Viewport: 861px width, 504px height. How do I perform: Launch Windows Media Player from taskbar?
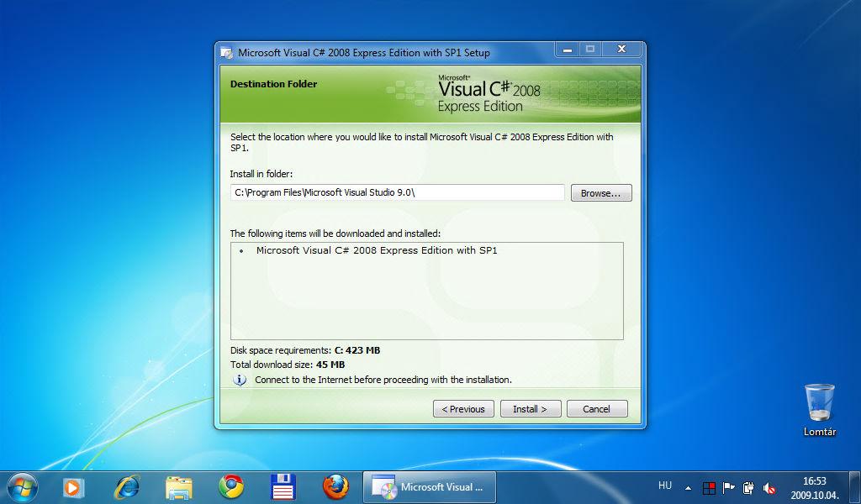(73, 487)
